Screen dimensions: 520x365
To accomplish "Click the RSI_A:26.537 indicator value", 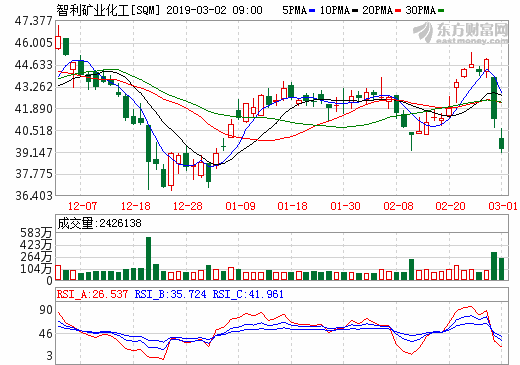I will [x=92, y=294].
